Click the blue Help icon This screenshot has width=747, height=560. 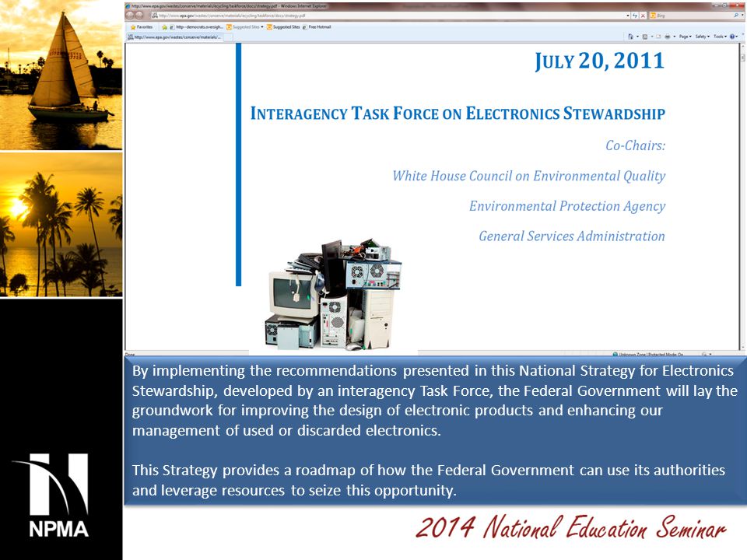[732, 37]
